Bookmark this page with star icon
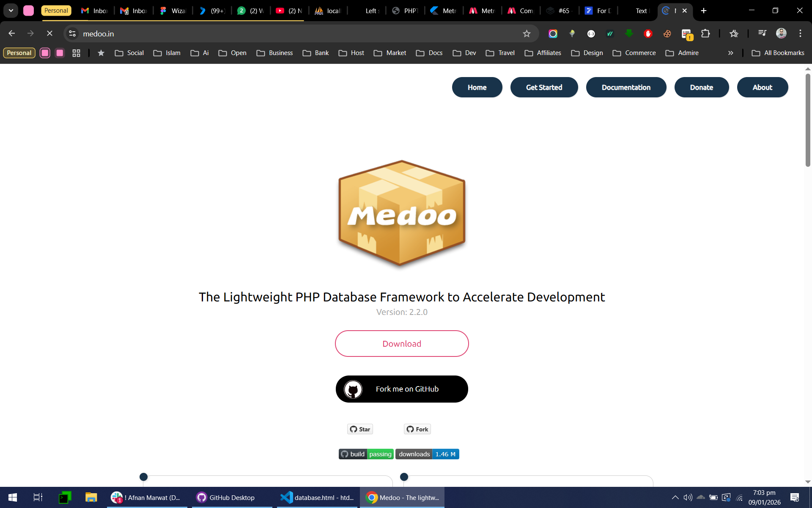The width and height of the screenshot is (812, 508). 527,33
